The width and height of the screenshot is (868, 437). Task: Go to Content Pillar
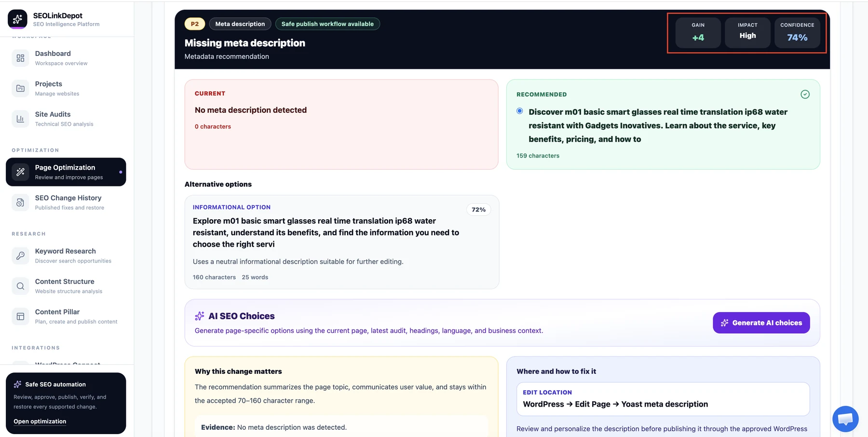tap(66, 317)
